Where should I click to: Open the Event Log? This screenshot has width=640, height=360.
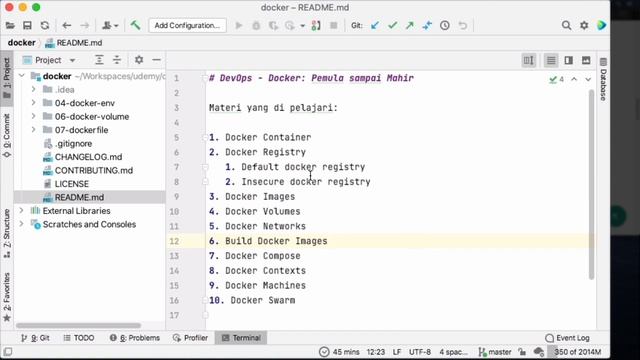click(567, 338)
